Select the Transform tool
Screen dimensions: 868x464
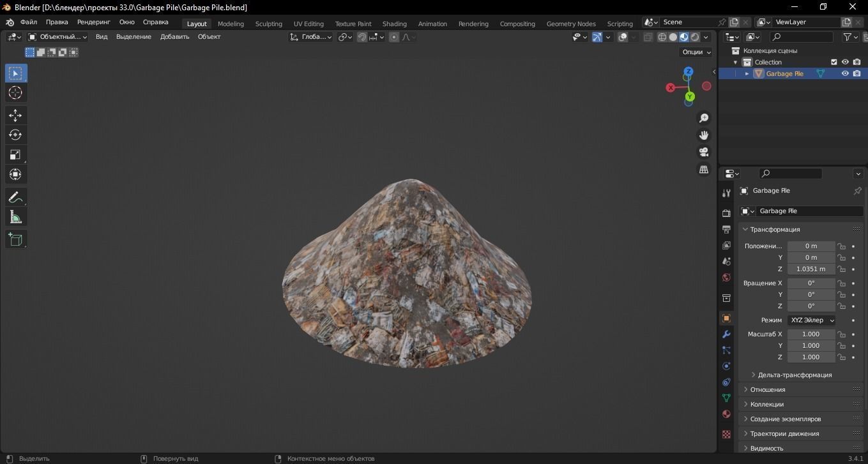(15, 174)
